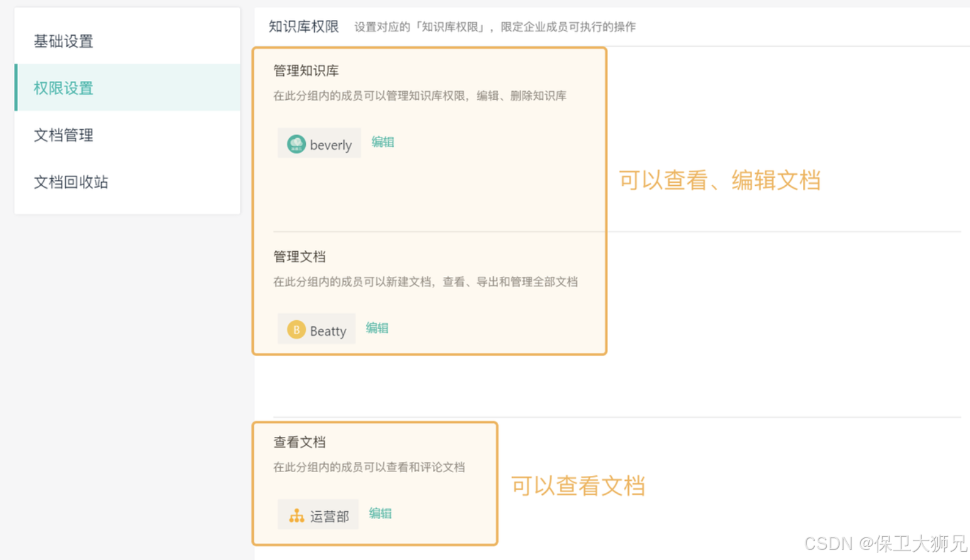This screenshot has height=560, width=970.
Task: Click 编辑 beside the 运营部 group
Action: click(x=380, y=514)
